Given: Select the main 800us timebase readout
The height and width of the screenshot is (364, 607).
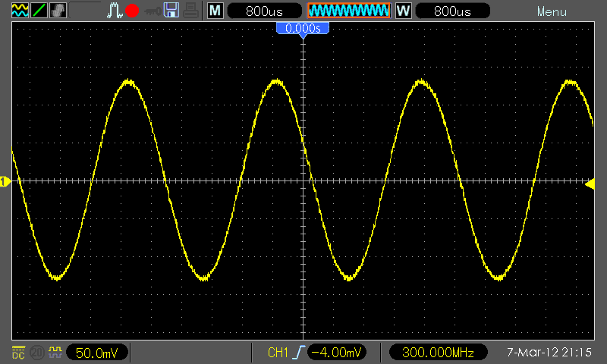Looking at the screenshot, I should 264,11.
